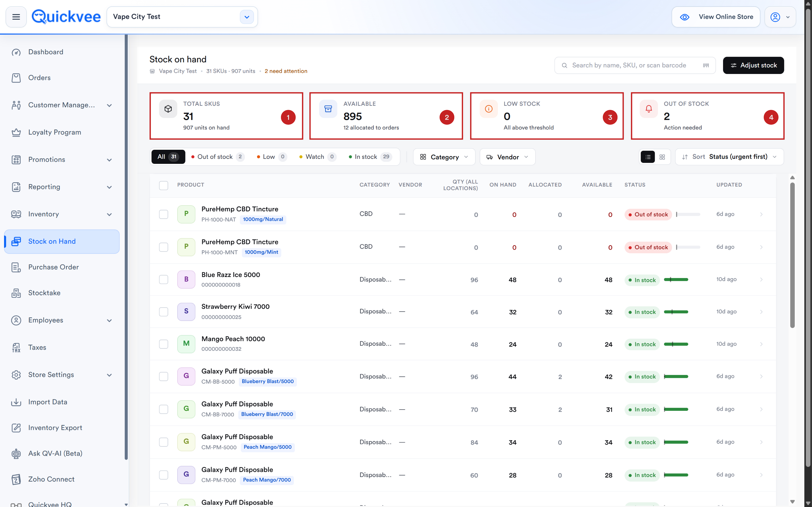Click the Dashboard sidebar icon
Image resolution: width=812 pixels, height=507 pixels.
[x=16, y=52]
